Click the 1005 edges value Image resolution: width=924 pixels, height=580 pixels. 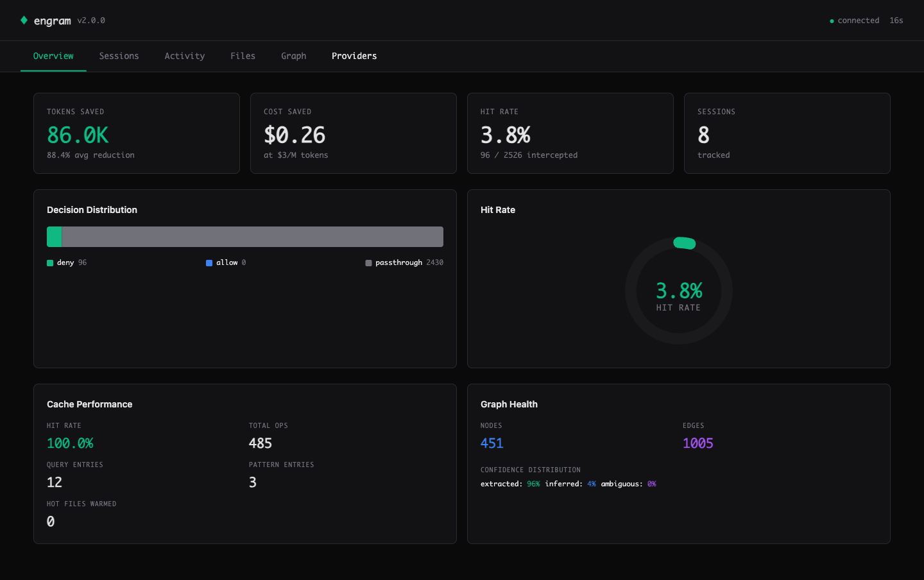point(697,443)
